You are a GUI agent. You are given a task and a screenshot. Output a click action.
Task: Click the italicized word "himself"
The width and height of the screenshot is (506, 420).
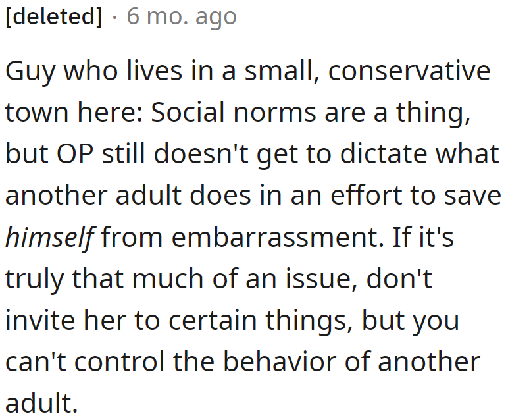click(x=50, y=238)
